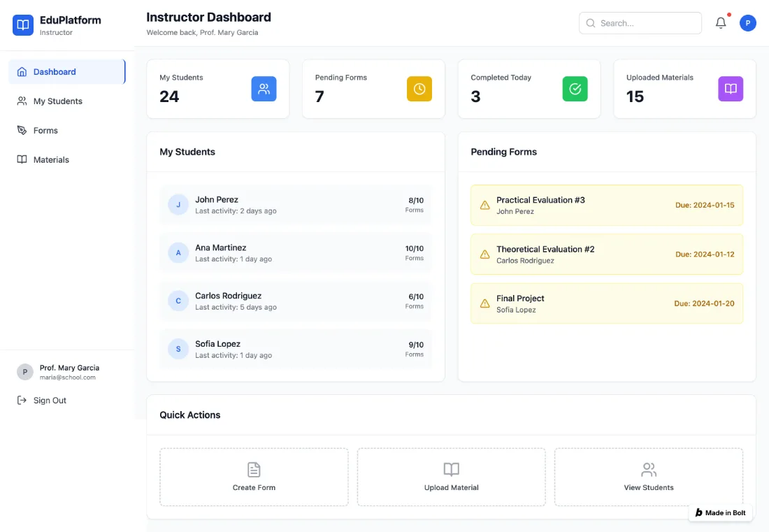Click the document icon in Create Form

(x=254, y=469)
